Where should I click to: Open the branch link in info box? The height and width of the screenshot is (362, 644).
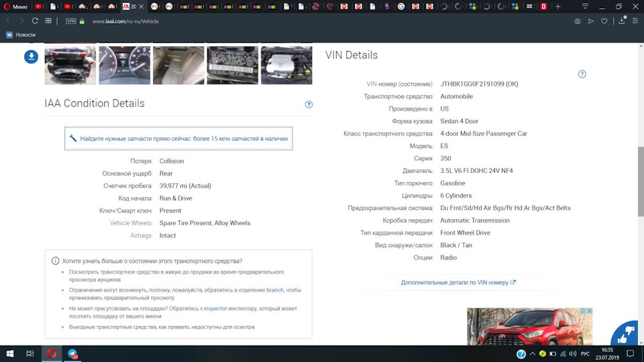275,290
